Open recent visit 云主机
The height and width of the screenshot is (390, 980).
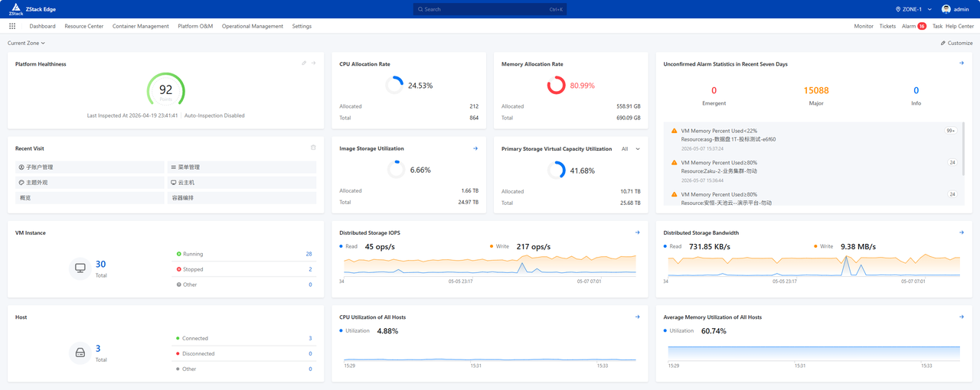[x=241, y=183]
